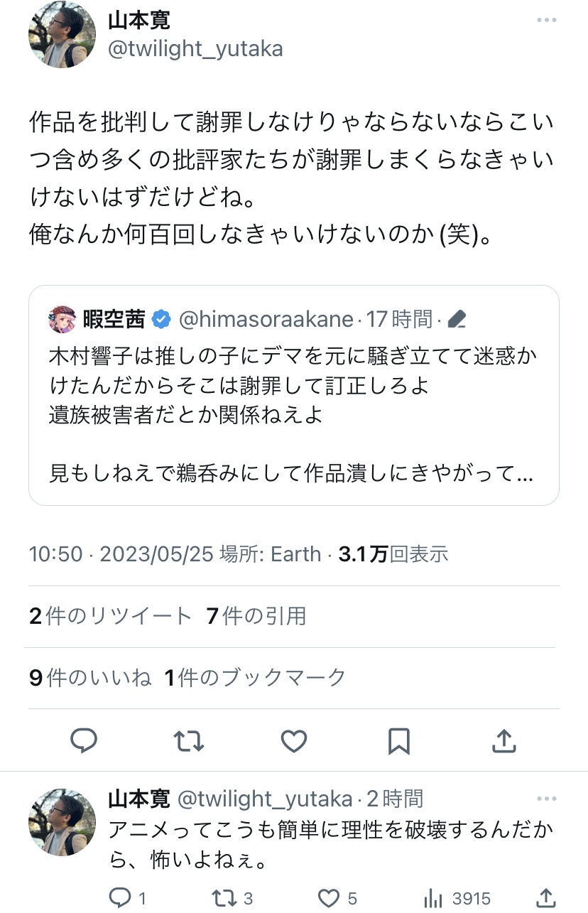Screen dimensions: 588x913
Task: View the 7件の引用 quotes list
Action: (x=256, y=616)
